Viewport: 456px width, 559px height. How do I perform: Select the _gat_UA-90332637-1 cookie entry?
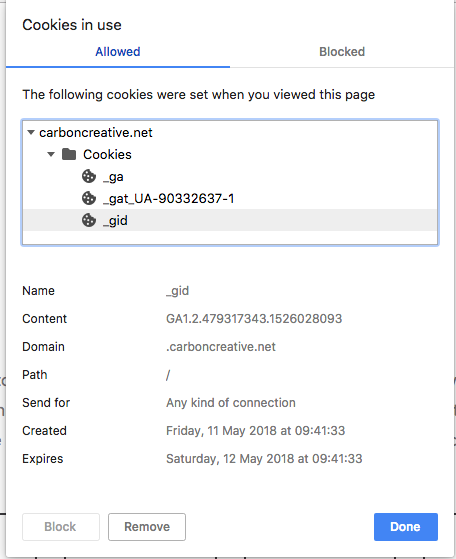click(230, 198)
